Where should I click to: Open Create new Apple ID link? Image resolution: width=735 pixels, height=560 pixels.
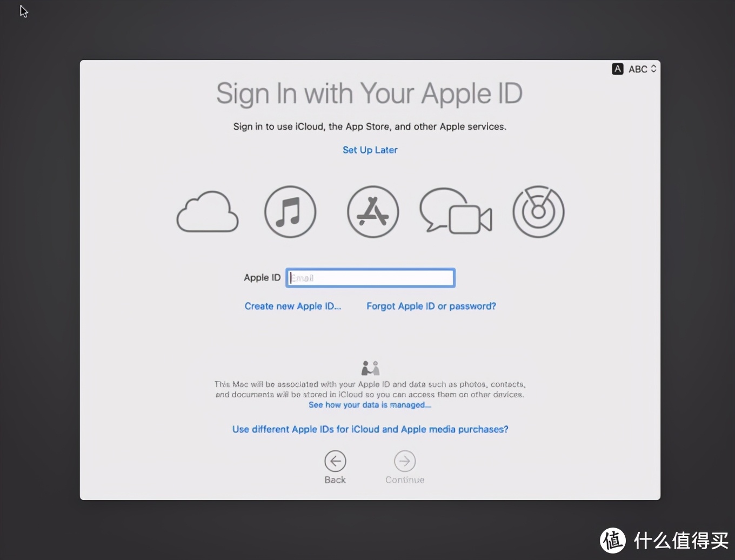click(293, 306)
